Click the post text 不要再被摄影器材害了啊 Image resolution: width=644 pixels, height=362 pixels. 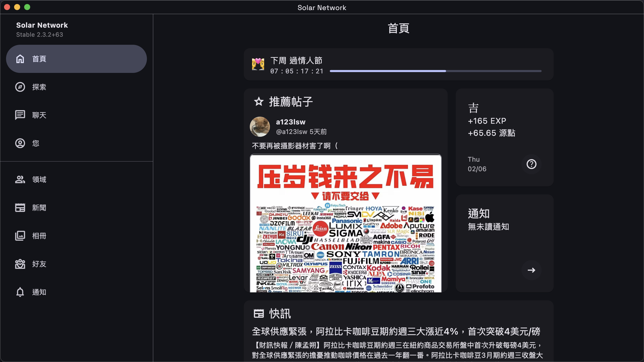tap(295, 146)
